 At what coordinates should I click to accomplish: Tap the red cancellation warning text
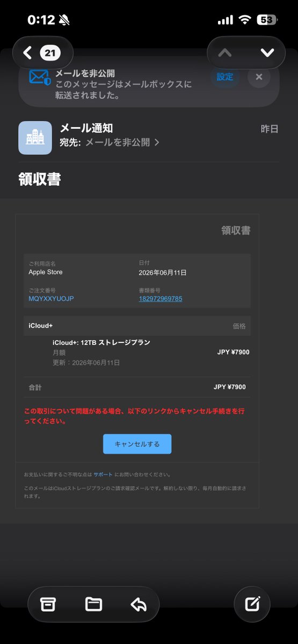click(135, 416)
